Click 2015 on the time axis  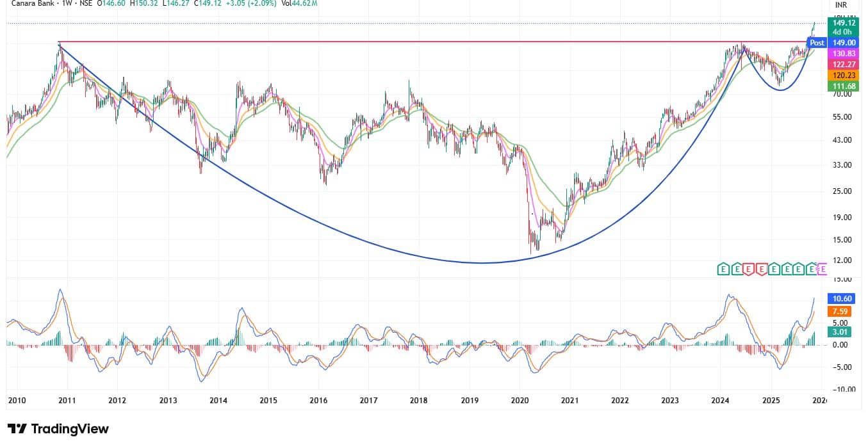click(268, 401)
